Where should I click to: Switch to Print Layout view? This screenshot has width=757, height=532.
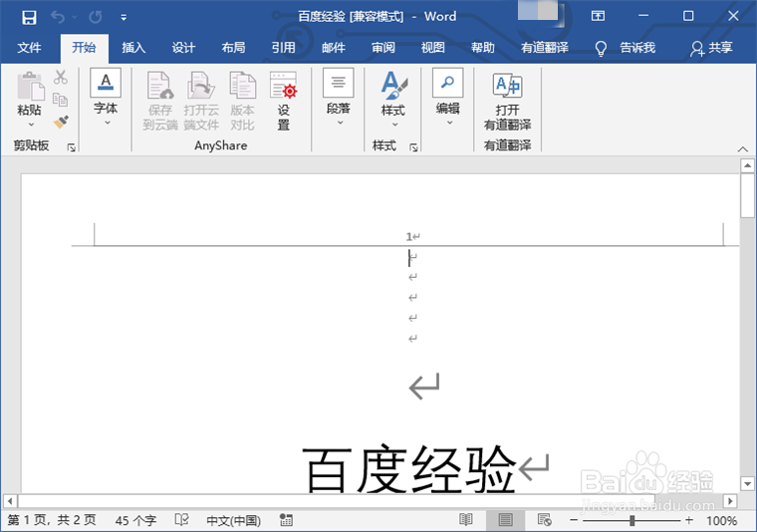[x=505, y=520]
